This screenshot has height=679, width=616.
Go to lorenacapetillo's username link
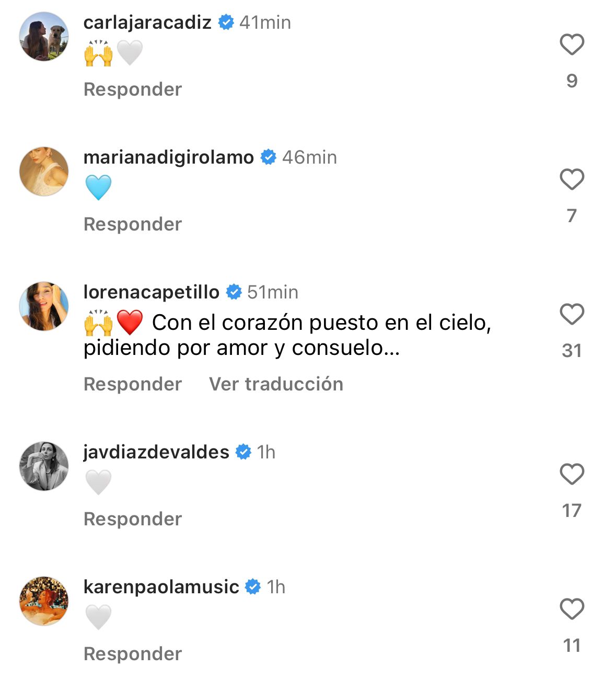tap(152, 292)
